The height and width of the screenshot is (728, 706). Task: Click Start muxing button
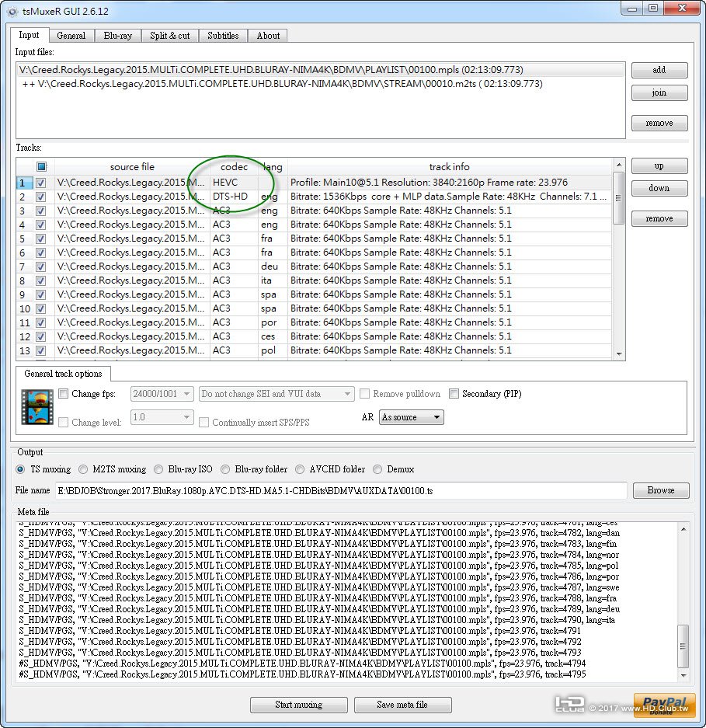(x=299, y=705)
